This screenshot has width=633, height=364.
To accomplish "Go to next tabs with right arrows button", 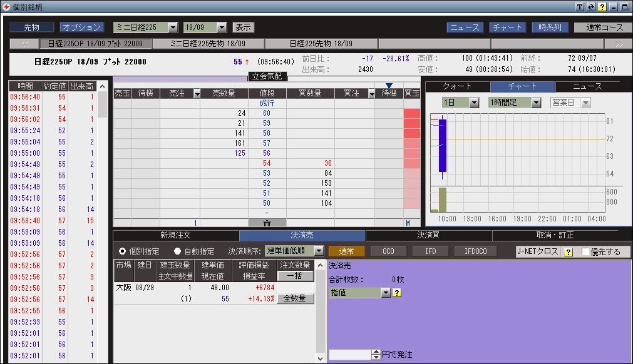I will (619, 44).
